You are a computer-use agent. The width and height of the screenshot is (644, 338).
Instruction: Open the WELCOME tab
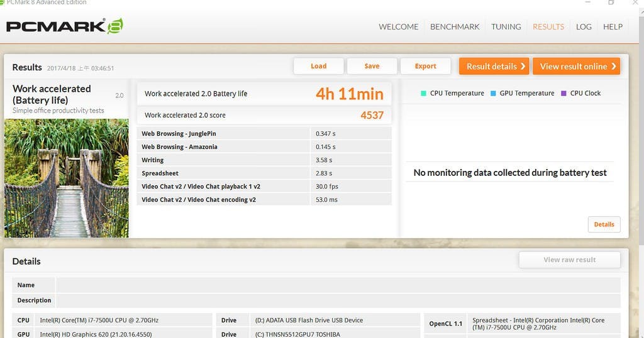[398, 26]
